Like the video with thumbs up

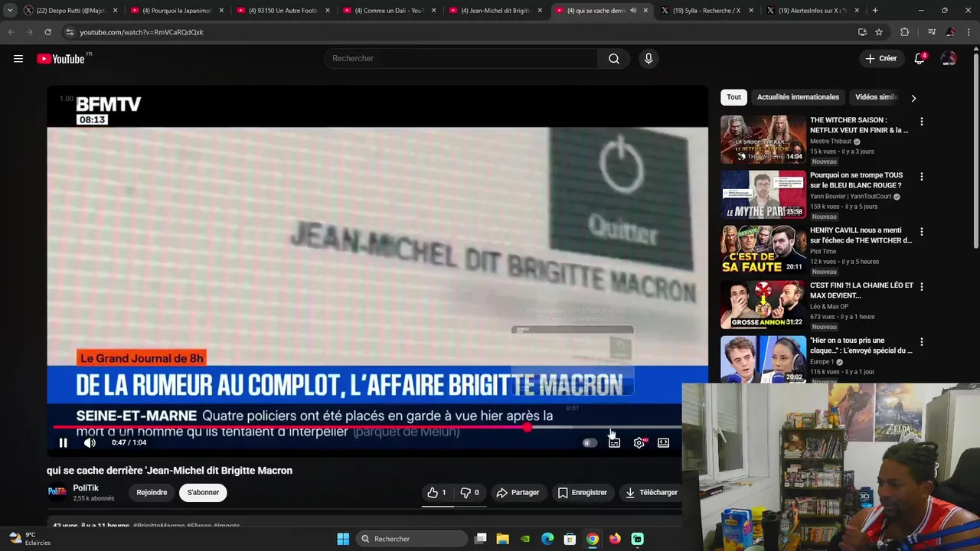[x=436, y=492]
